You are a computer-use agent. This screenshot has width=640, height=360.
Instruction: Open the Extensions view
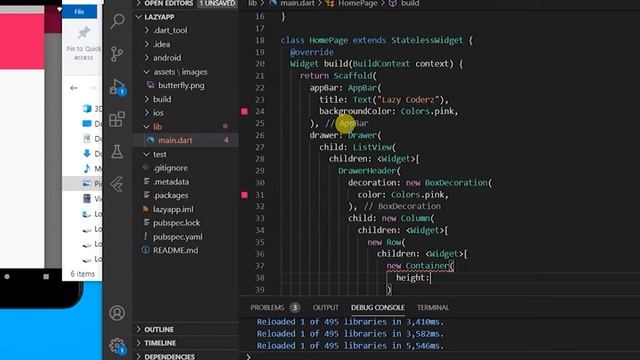[117, 119]
